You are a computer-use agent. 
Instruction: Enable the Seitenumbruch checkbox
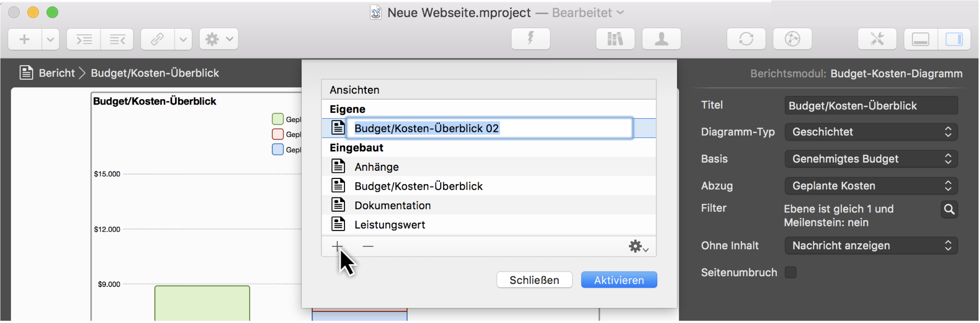(x=791, y=272)
